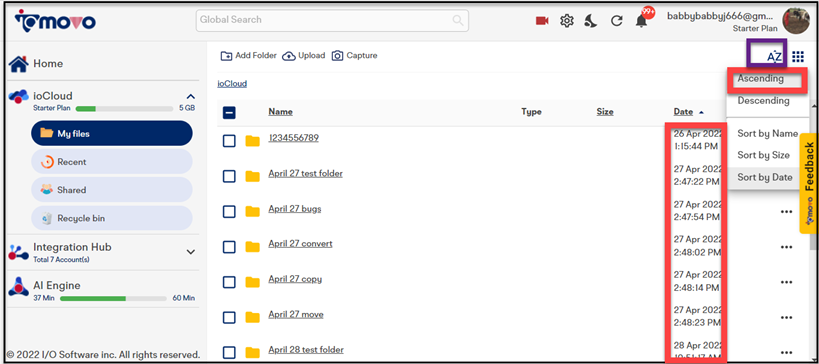Open Recent in sidebar
The width and height of the screenshot is (819, 364).
[x=112, y=162]
